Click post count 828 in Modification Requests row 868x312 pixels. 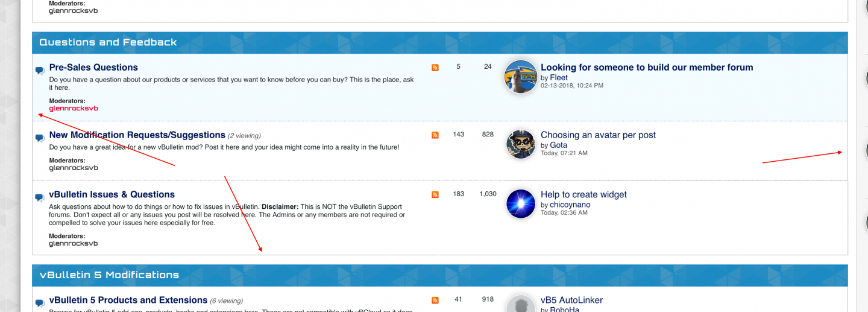(x=488, y=135)
